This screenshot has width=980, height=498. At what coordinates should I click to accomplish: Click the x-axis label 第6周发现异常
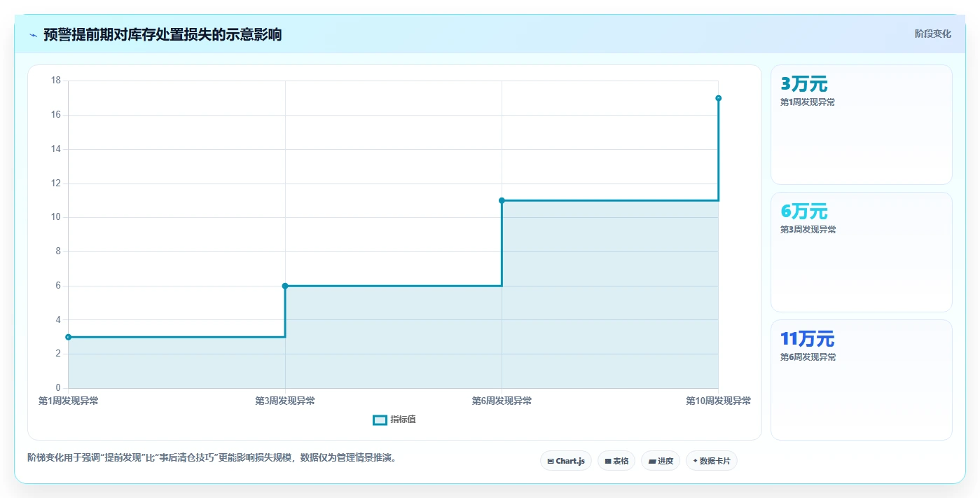tap(502, 401)
